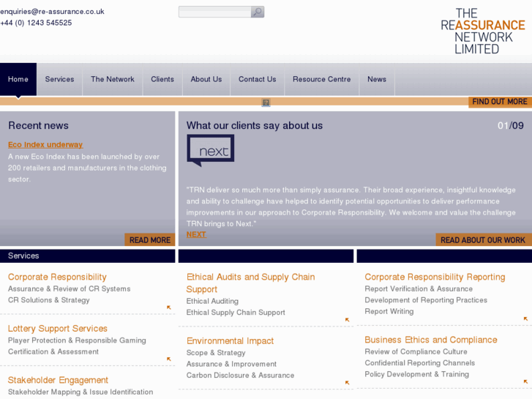
Task: Open the Home menu tab
Action: (x=18, y=79)
